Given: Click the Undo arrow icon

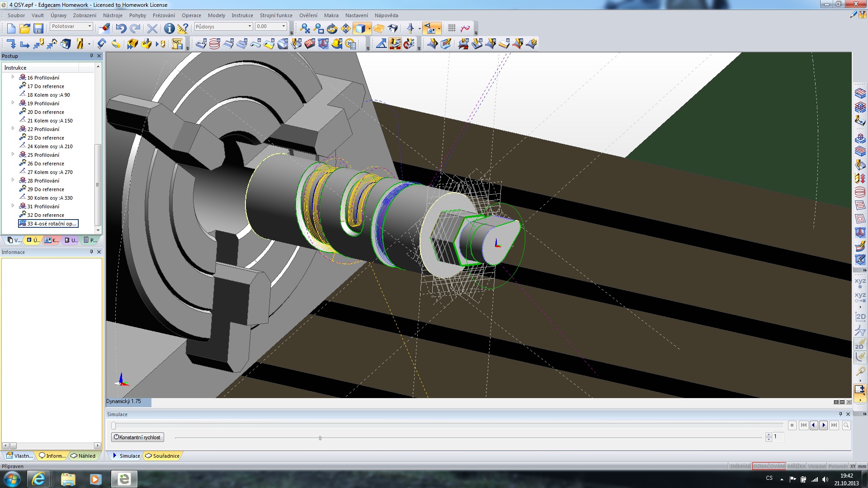Looking at the screenshot, I should [121, 28].
